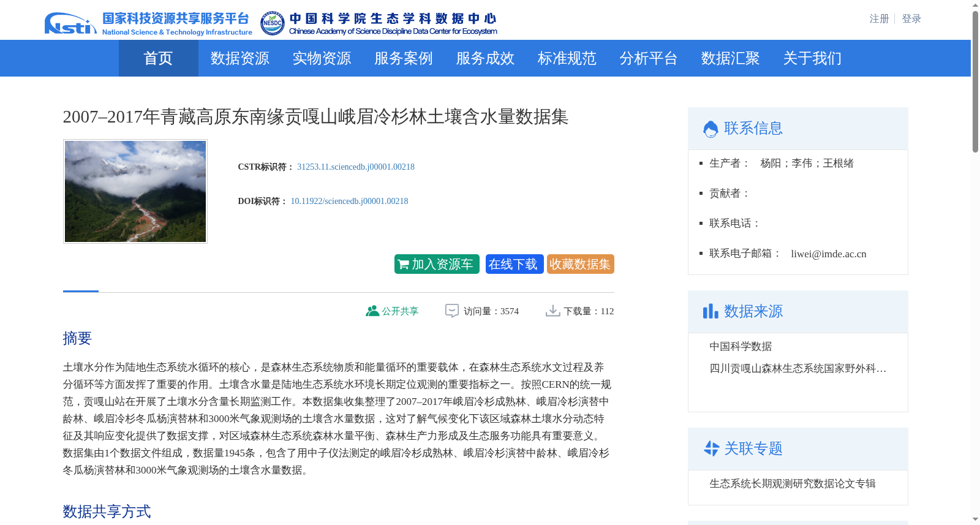Screen dimensions: 980x525
Task: Click the 联系信息 panel heading
Action: point(753,129)
